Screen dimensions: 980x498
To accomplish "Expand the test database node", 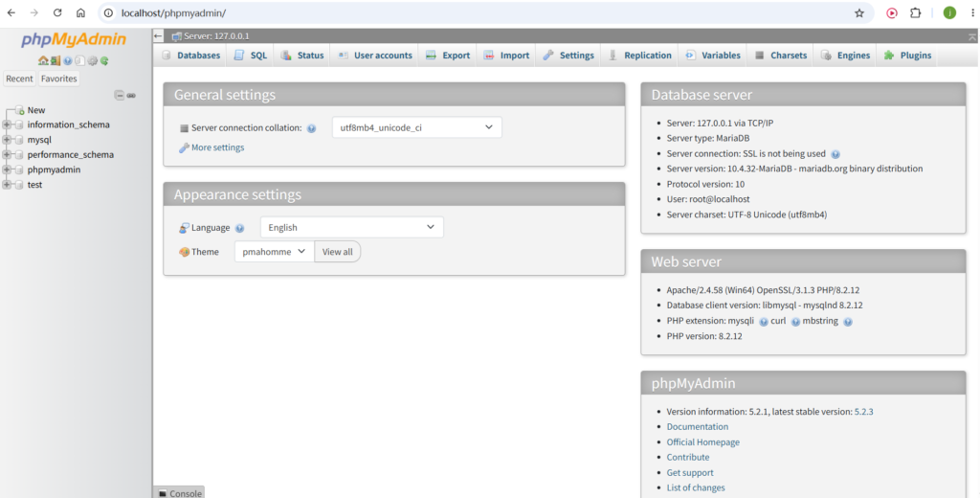I will pyautogui.click(x=7, y=185).
